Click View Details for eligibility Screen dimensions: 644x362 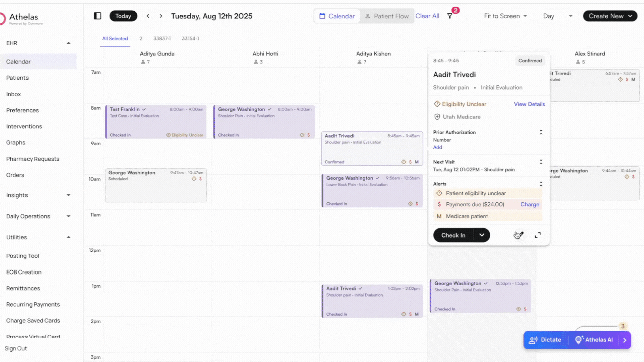529,104
